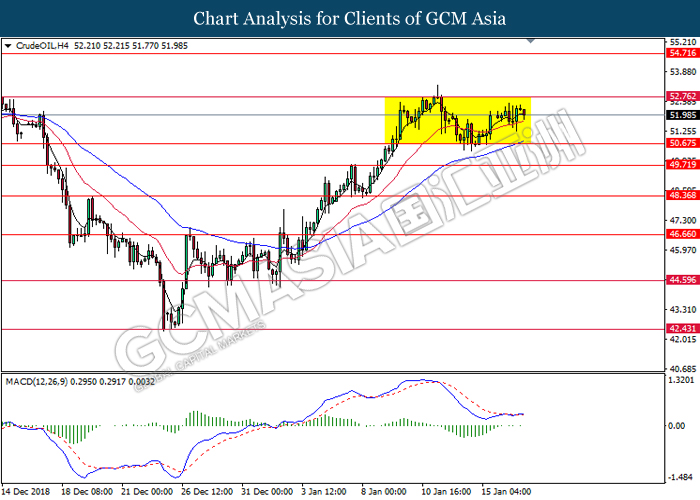
Task: Click the 14 Dec 2018 date label
Action: (x=25, y=492)
